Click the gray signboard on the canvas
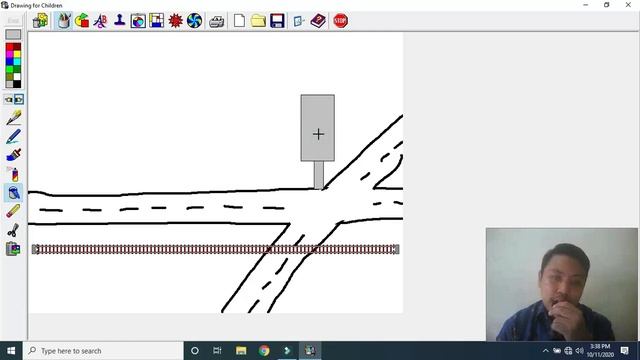640x360 pixels. 318,128
